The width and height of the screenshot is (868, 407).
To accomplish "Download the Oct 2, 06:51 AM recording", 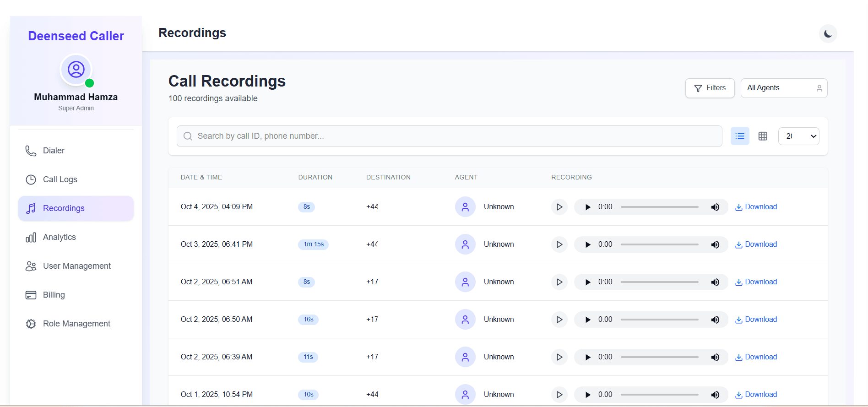I will tap(756, 282).
